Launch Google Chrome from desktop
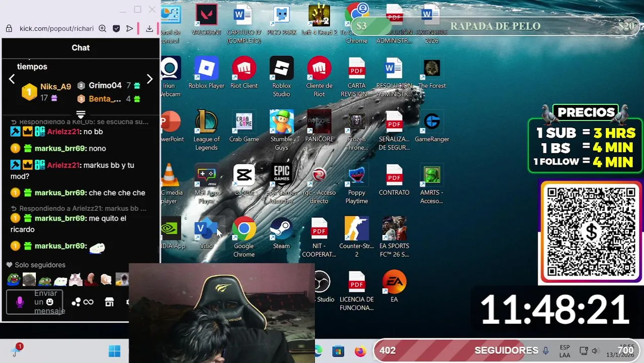Viewport: 644px width, 363px height. pos(244,238)
